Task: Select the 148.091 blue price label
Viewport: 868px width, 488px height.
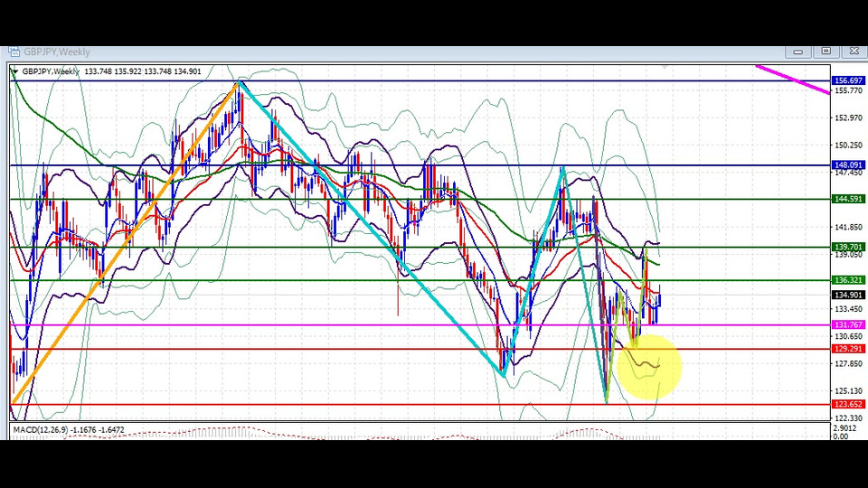Action: coord(848,164)
